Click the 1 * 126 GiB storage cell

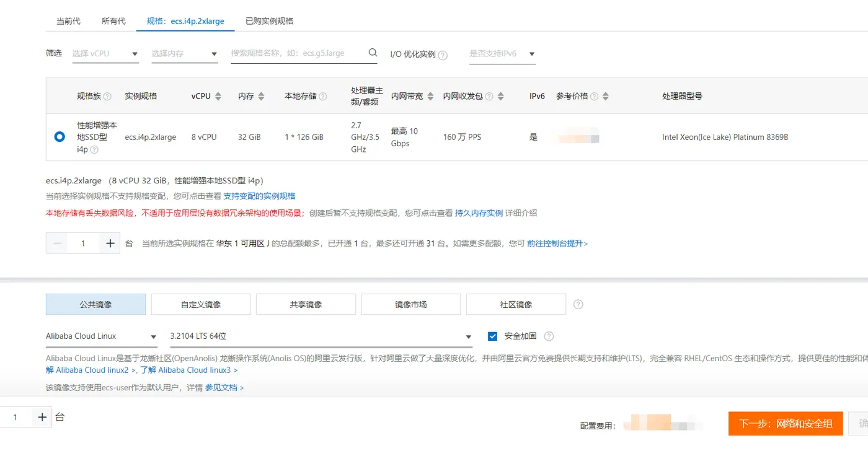(x=304, y=137)
